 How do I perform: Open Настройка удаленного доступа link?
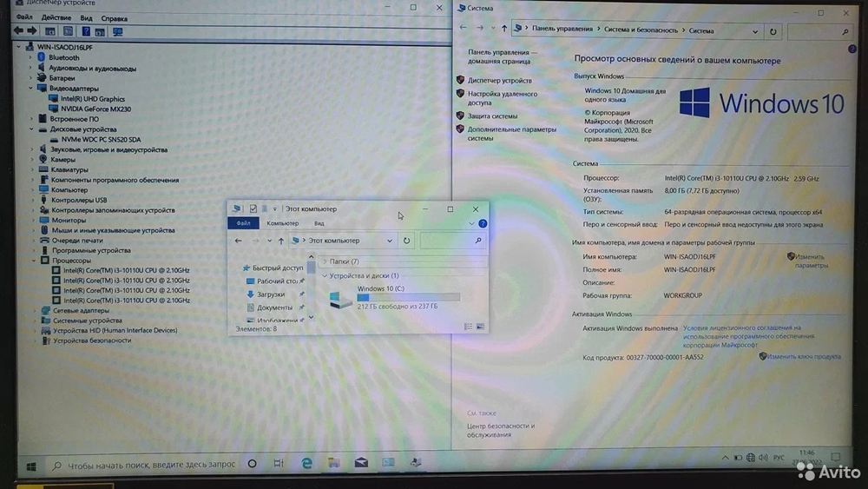pos(502,98)
